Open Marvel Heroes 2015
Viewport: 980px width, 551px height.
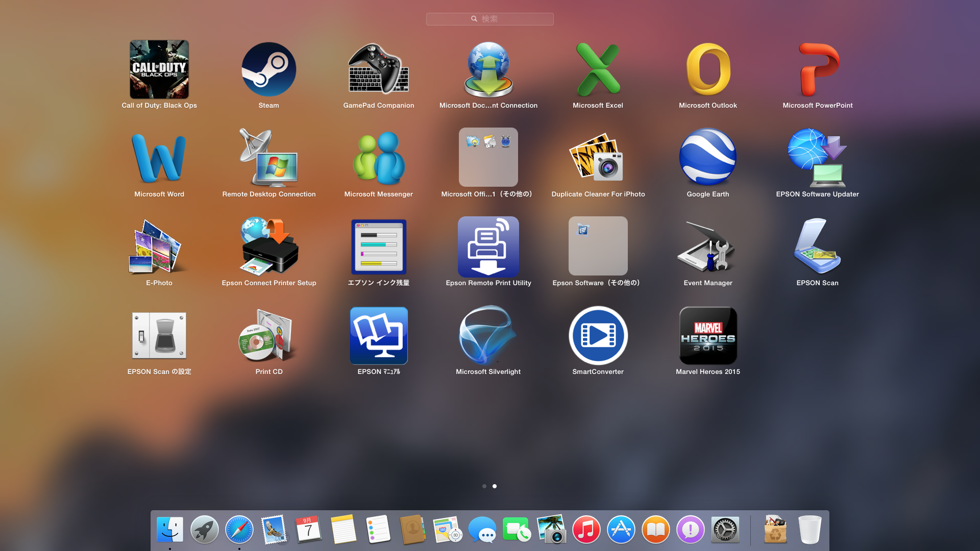(x=707, y=335)
